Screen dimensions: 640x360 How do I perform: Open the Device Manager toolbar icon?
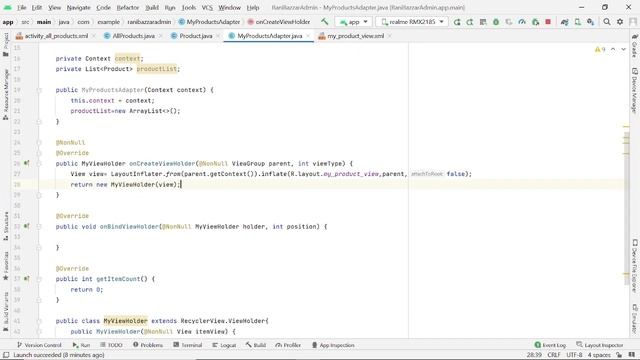pos(578,22)
